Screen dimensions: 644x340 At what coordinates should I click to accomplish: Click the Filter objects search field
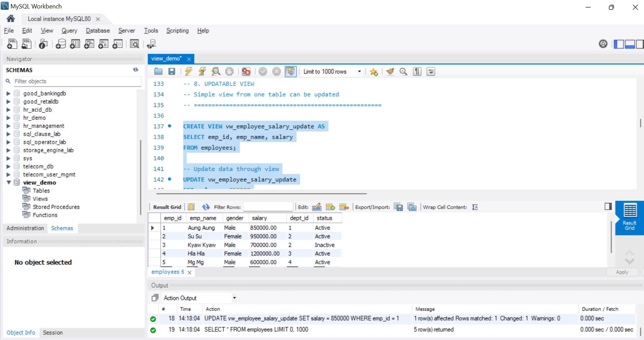[77, 81]
